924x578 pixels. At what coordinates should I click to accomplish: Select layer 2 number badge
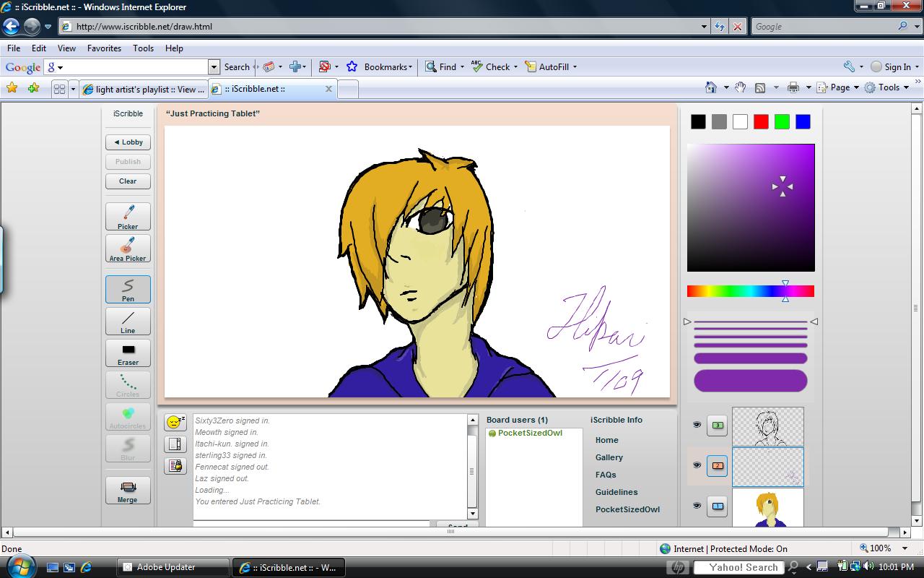coord(718,465)
